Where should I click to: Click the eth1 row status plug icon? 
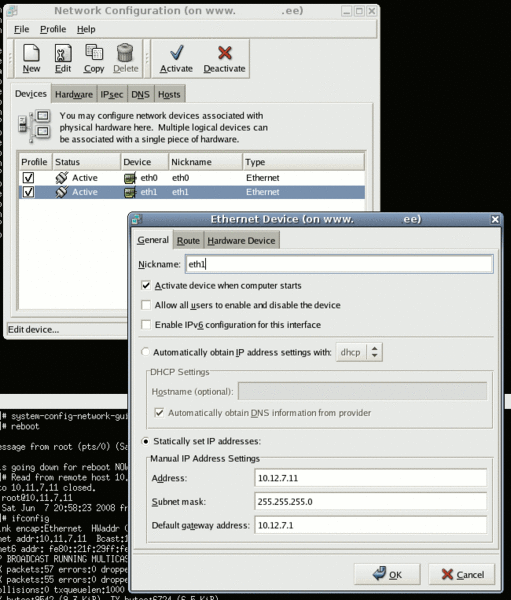61,192
